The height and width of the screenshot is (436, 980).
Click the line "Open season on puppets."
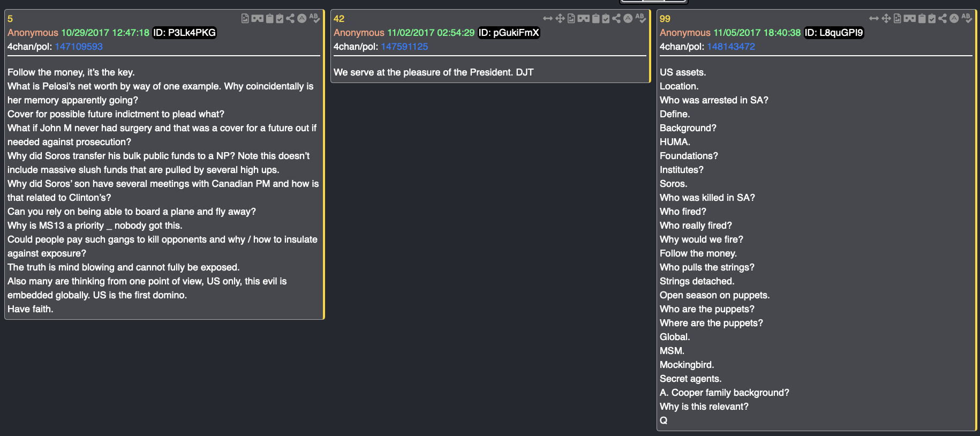pos(714,295)
